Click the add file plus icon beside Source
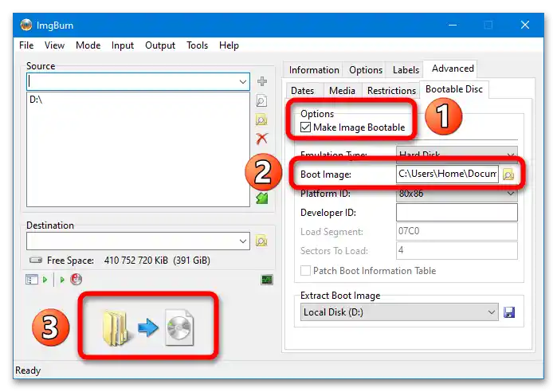Image resolution: width=557 pixels, height=392 pixels. pyautogui.click(x=262, y=81)
